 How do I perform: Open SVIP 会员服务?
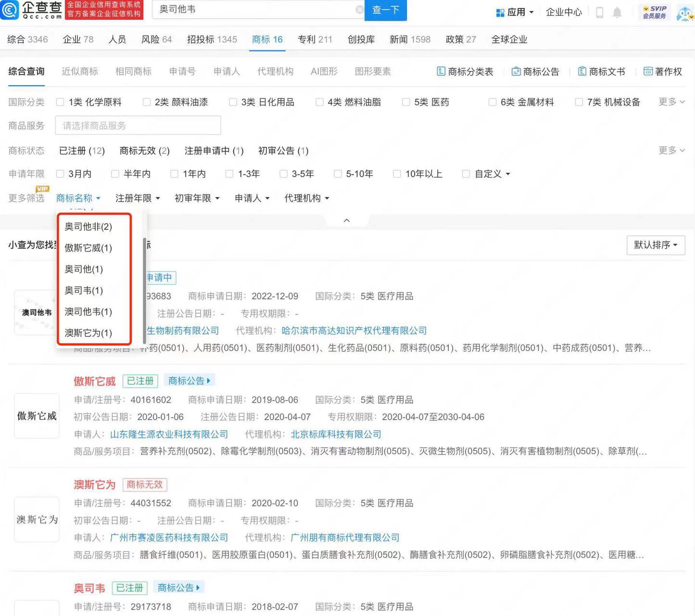pyautogui.click(x=655, y=12)
